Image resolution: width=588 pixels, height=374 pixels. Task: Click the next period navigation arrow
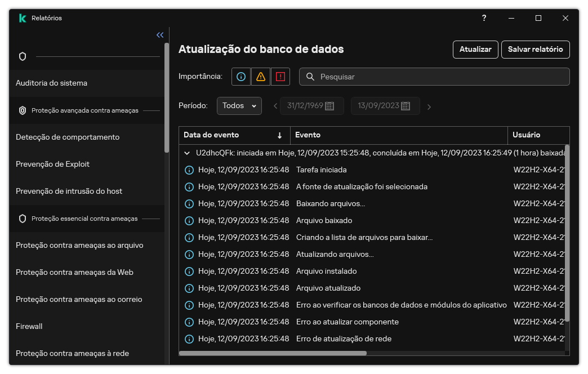click(x=429, y=105)
